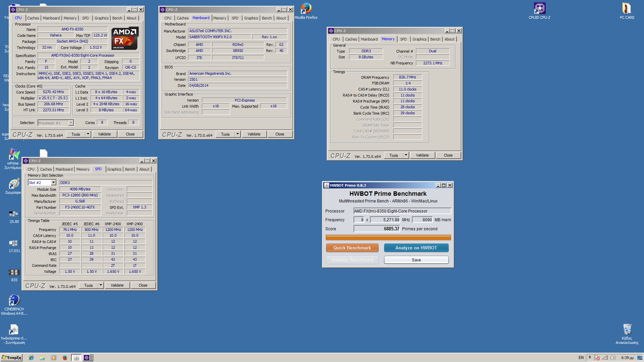Select the 17.051 desktop image file
Viewport: 644px width, 362px height.
pos(14,246)
